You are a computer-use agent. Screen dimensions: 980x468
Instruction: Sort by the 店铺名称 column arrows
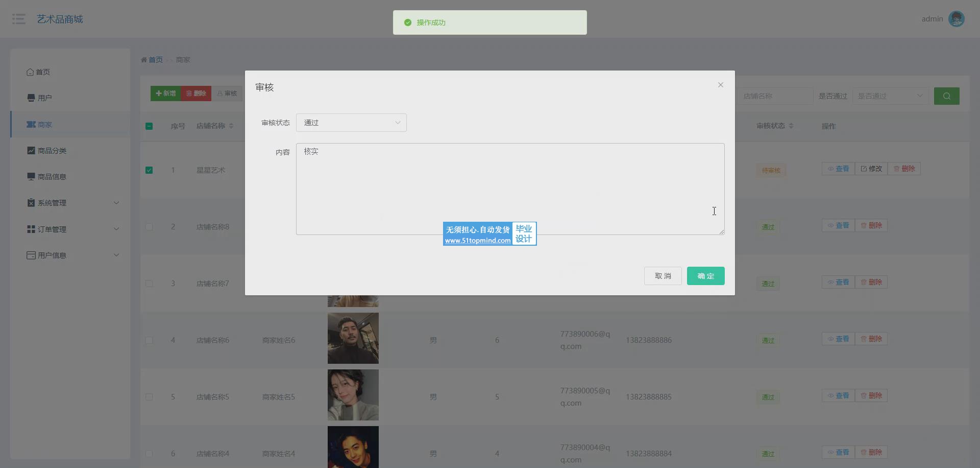(231, 126)
